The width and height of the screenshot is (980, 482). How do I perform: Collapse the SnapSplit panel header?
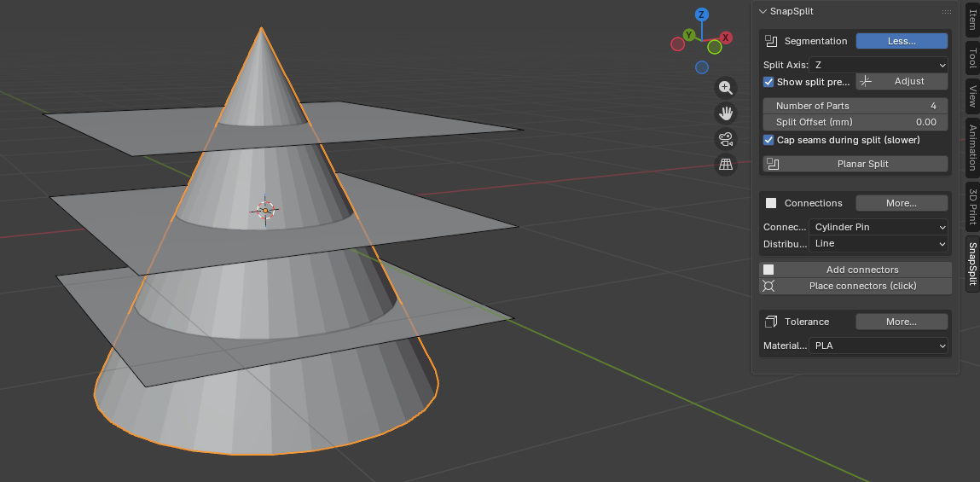tap(763, 11)
